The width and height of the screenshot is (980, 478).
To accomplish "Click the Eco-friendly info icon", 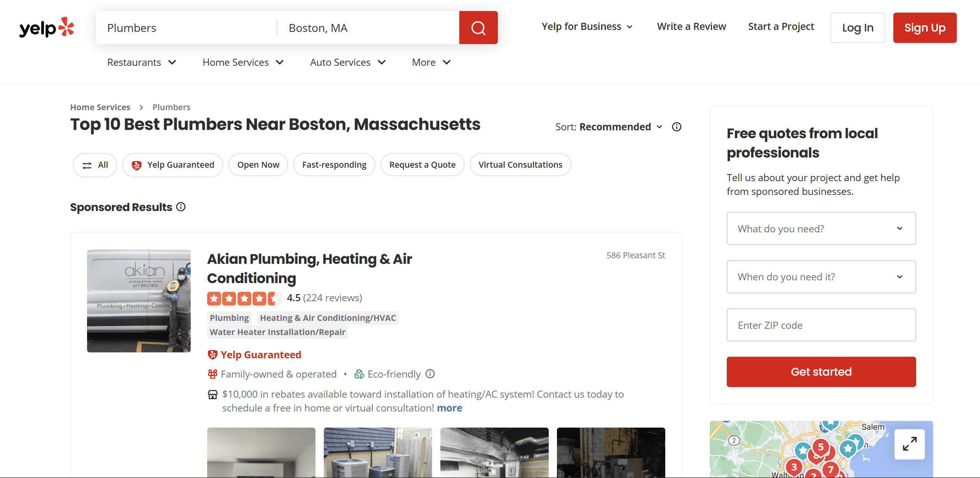I will [x=430, y=374].
